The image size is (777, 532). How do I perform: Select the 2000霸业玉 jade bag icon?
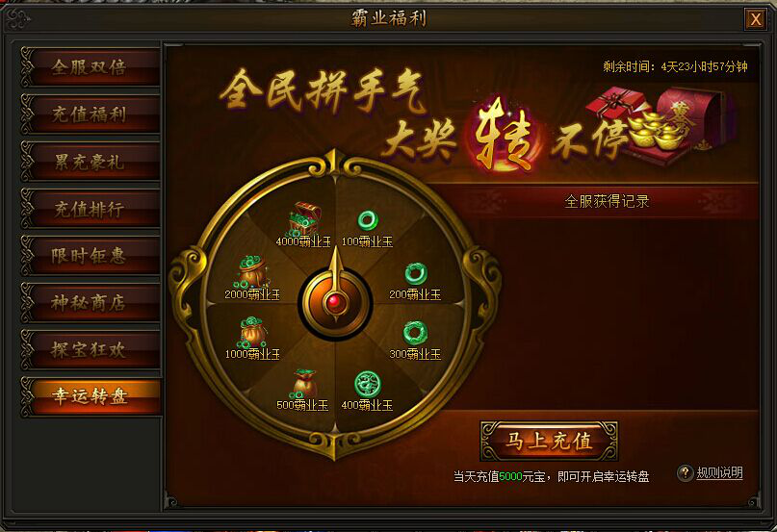[x=252, y=272]
